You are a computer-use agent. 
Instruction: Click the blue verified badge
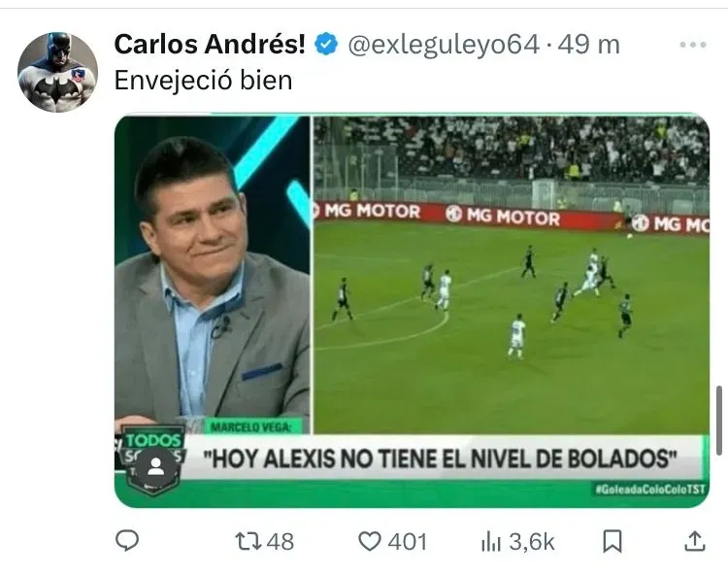click(x=326, y=45)
